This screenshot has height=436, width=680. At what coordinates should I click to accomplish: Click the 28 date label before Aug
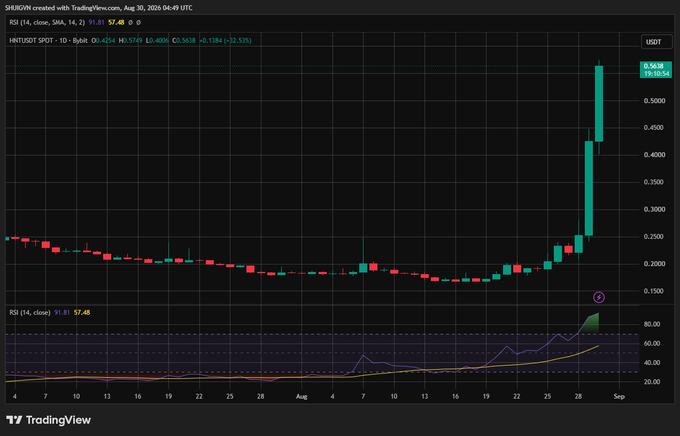point(261,397)
